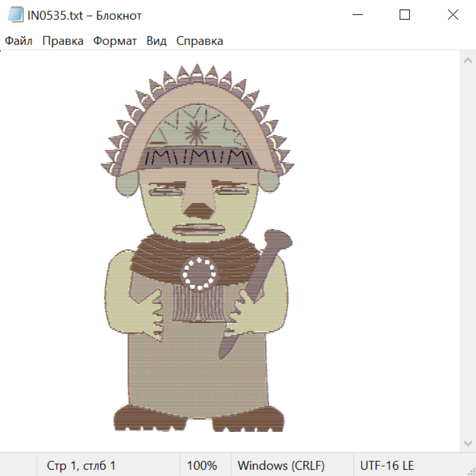Open the Формат menu
The image size is (476, 476).
(115, 41)
